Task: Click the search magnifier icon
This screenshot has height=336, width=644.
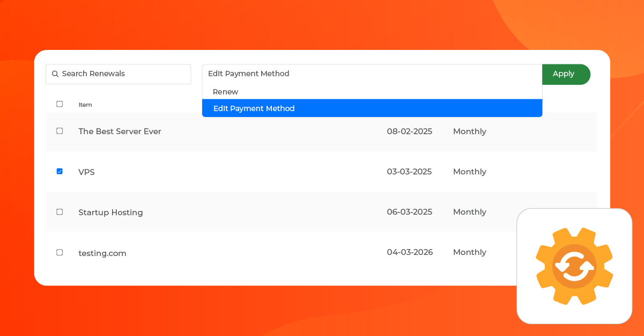Action: point(55,74)
